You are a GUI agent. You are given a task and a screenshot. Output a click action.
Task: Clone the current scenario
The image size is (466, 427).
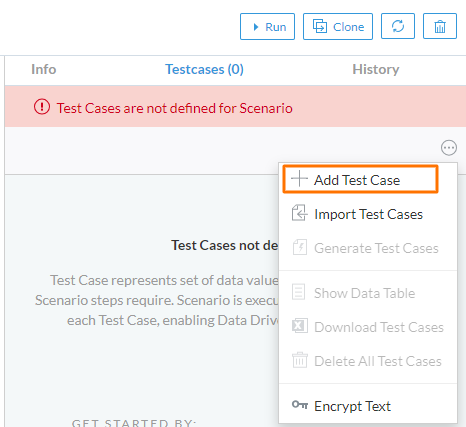click(x=338, y=27)
